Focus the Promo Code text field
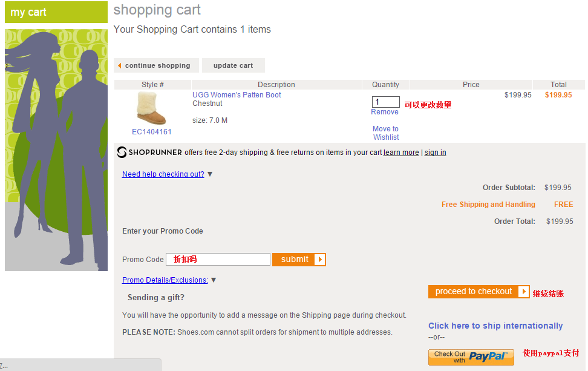 (218, 259)
